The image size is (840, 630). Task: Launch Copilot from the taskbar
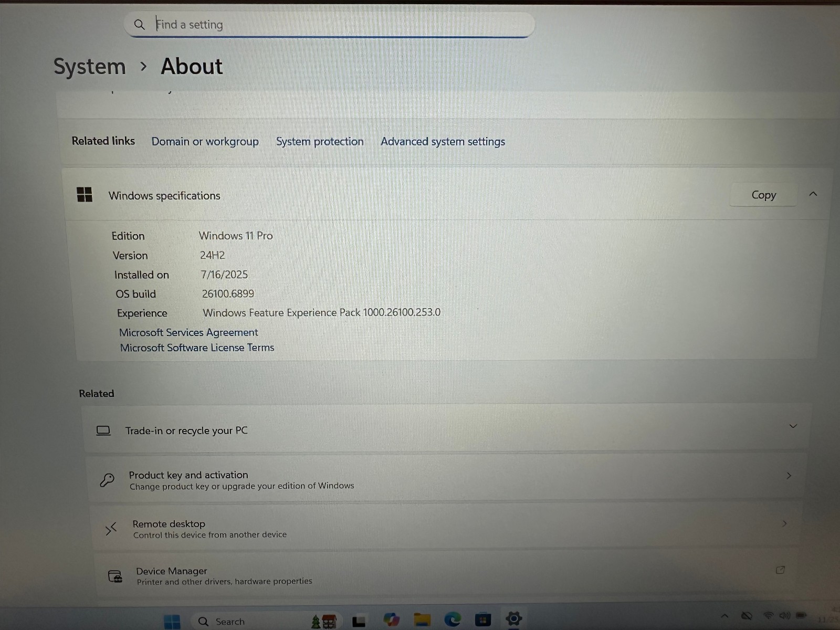391,620
